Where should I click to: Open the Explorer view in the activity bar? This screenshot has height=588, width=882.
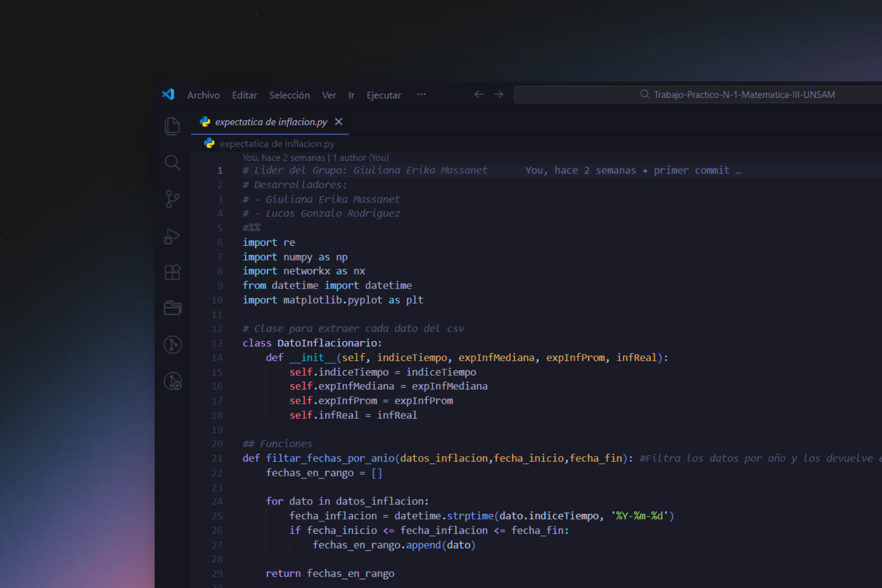point(172,126)
